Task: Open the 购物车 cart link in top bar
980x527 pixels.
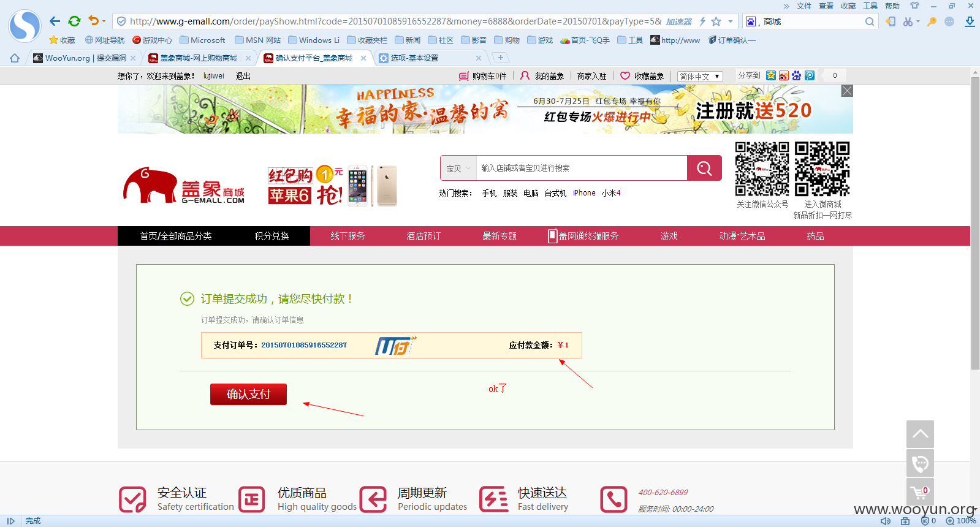Action: tap(483, 76)
